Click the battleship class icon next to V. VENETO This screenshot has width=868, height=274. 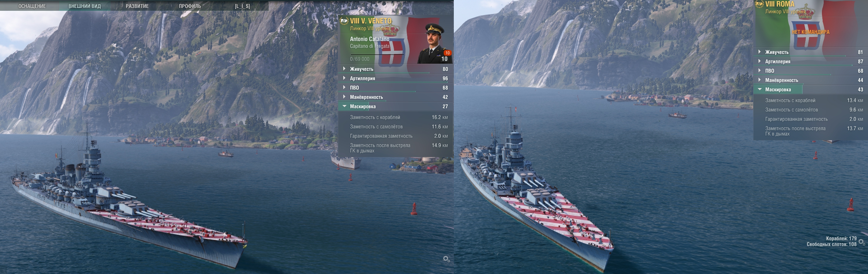click(344, 21)
